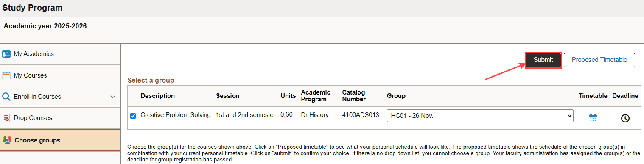Open the My Courses menu label
The width and height of the screenshot is (644, 164).
click(31, 75)
